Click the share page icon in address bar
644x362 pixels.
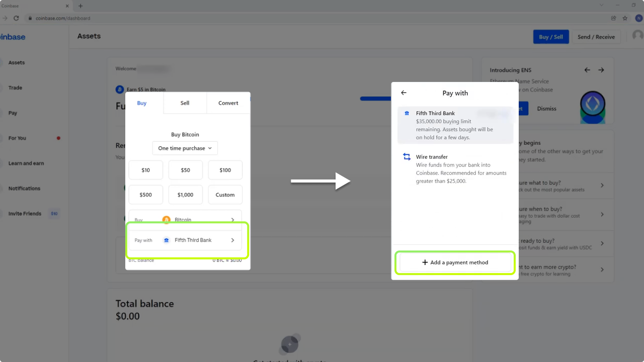coord(613,18)
